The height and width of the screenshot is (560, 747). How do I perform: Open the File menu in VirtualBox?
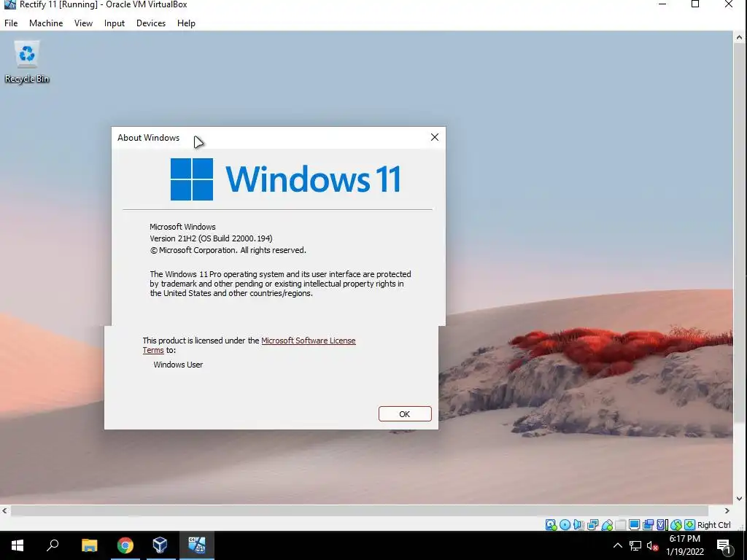(x=11, y=23)
